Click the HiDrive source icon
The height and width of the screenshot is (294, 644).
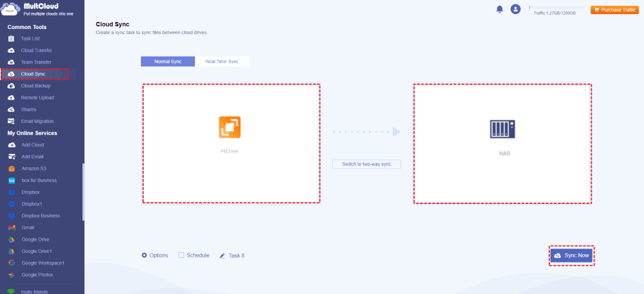230,127
